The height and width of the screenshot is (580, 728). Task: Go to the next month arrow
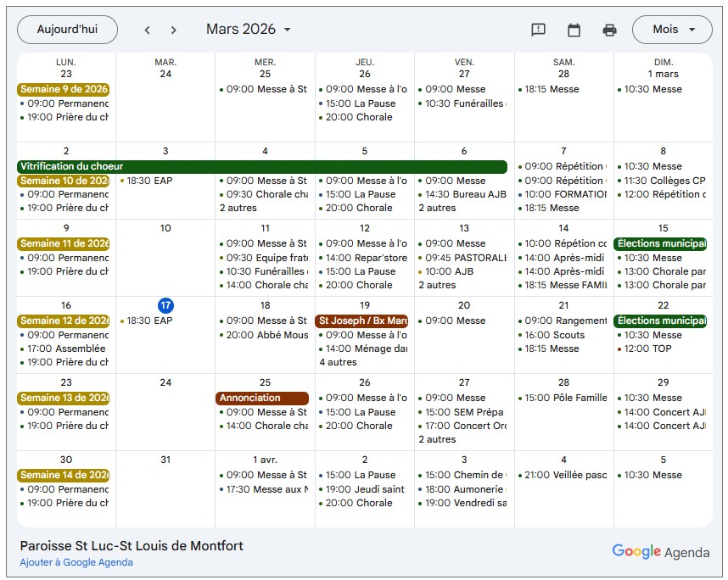174,30
